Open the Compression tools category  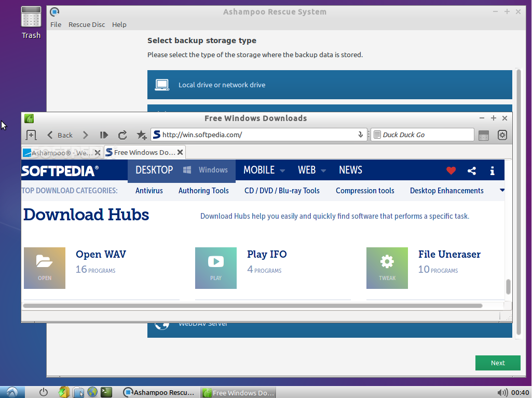365,191
